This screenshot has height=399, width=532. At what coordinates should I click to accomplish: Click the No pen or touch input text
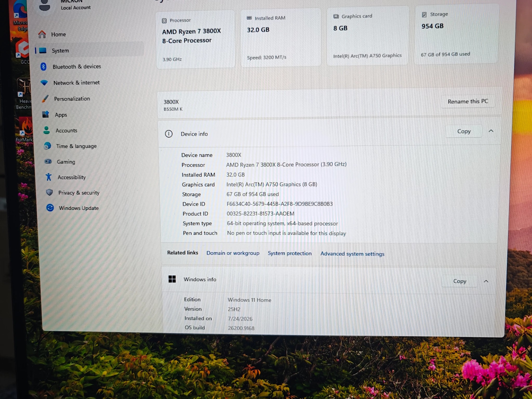(287, 233)
